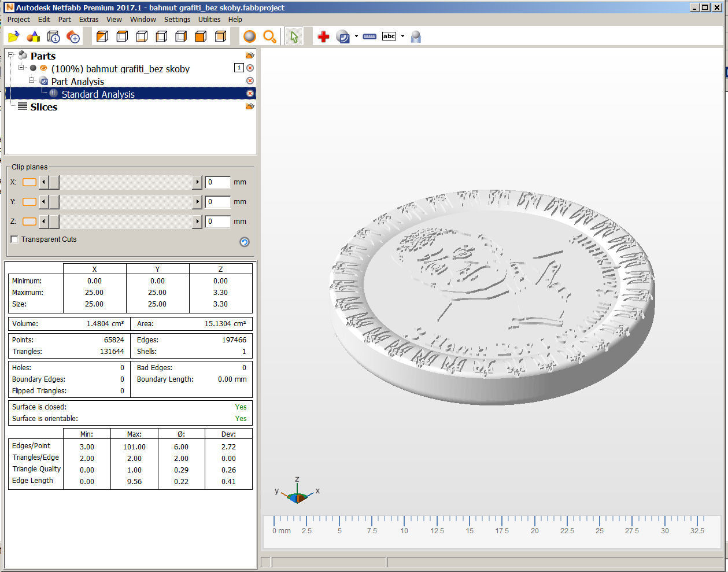
Task: Open the Edit menu
Action: tap(45, 19)
